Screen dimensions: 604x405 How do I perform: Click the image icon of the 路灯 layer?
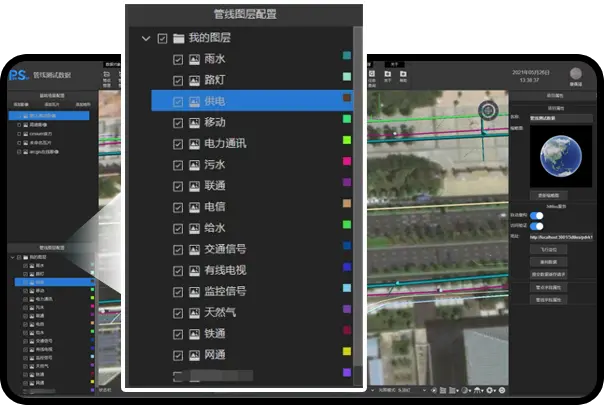click(194, 81)
